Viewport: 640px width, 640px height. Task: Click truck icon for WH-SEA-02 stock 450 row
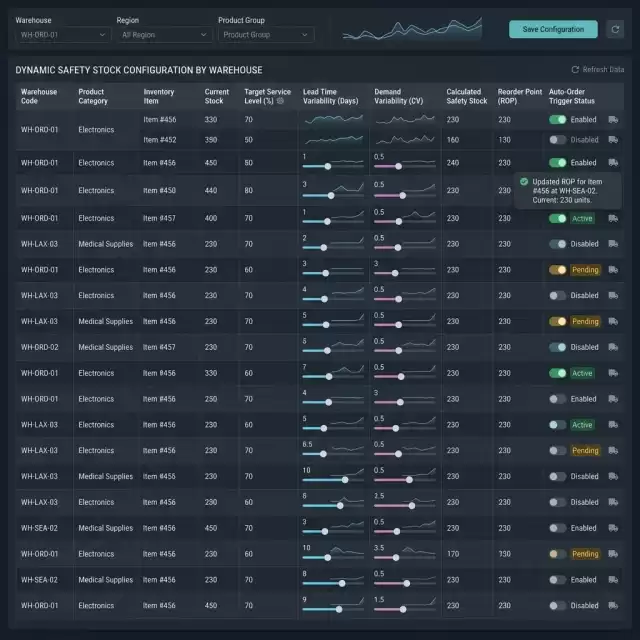613,528
